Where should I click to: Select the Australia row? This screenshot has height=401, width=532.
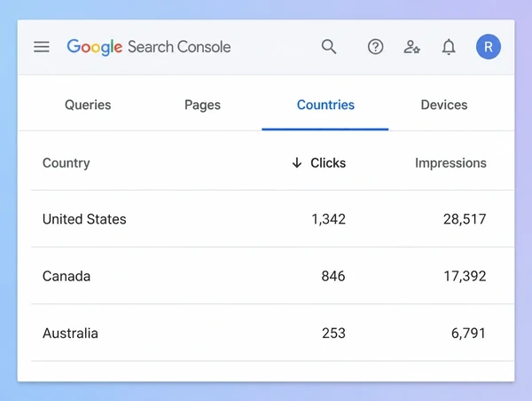point(272,333)
